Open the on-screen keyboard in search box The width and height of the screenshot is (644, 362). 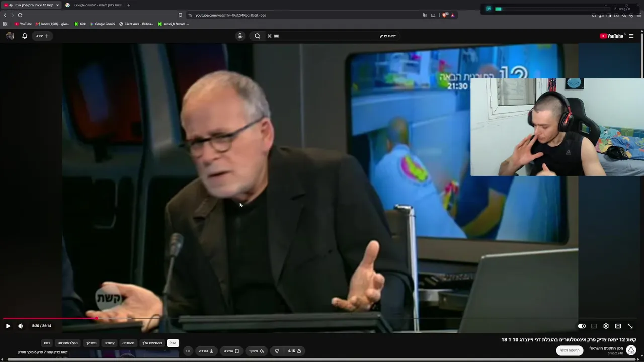(x=276, y=36)
